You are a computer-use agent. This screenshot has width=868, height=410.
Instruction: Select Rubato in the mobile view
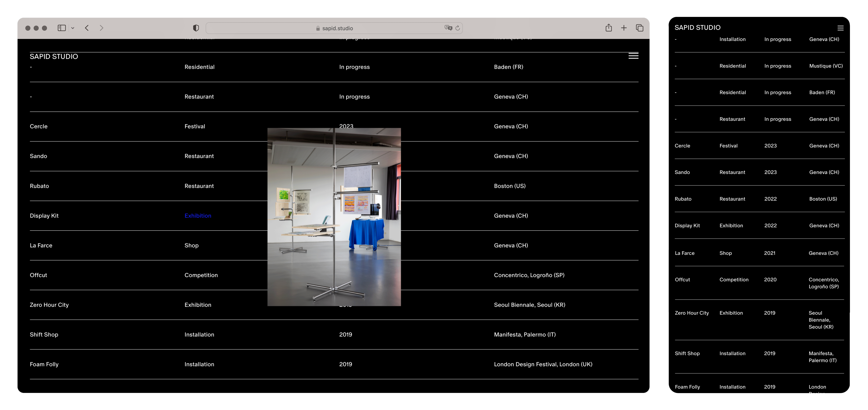(683, 199)
